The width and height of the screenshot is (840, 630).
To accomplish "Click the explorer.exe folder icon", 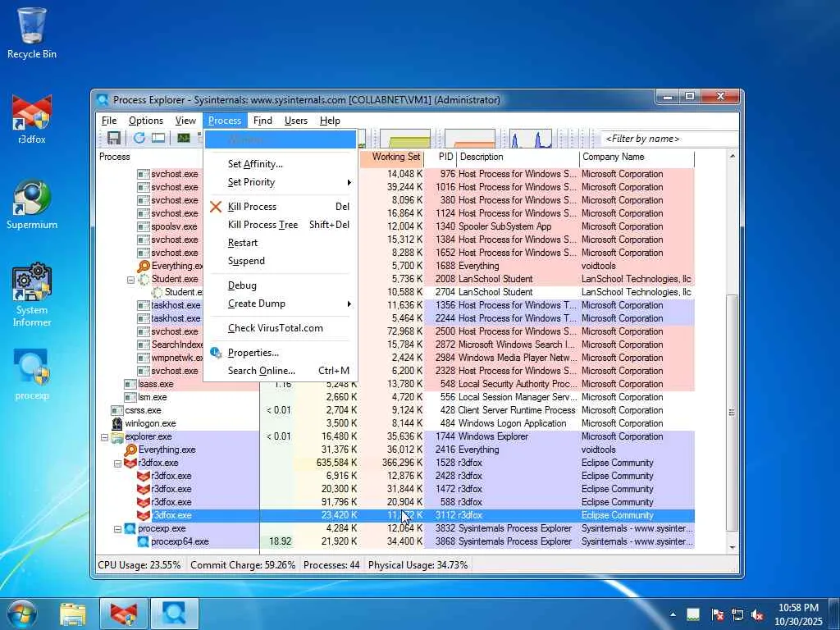I will point(117,436).
